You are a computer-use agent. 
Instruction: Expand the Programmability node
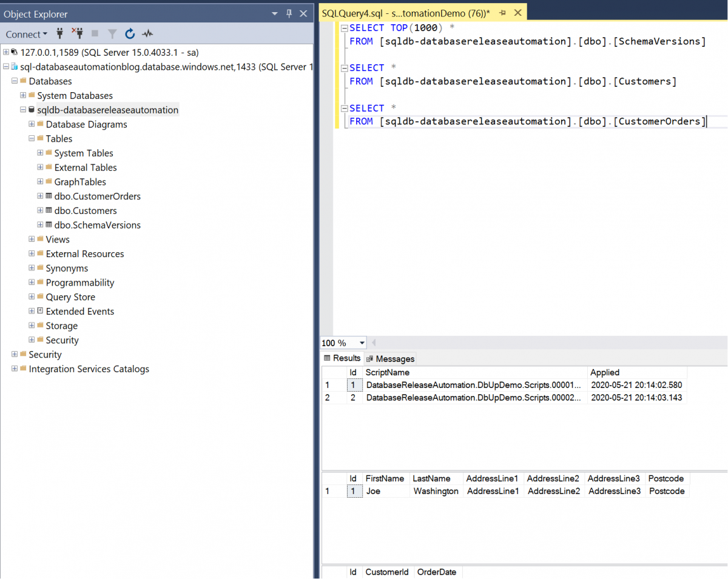[x=31, y=282]
